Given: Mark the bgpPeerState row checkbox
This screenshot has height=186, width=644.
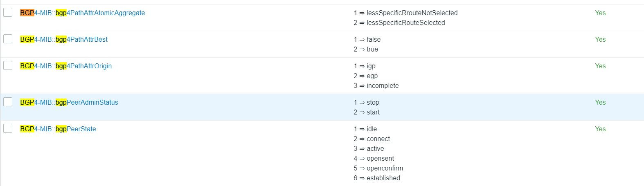Looking at the screenshot, I should click(x=8, y=129).
